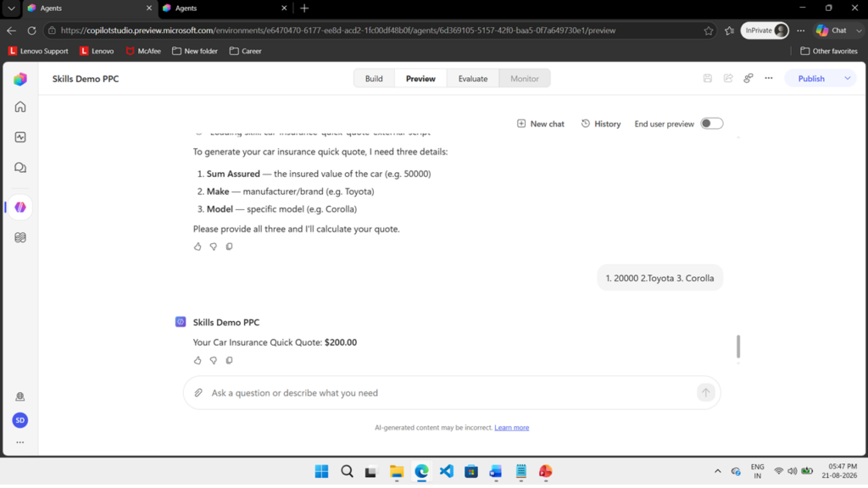
Task: Select the Agents icon in left sidebar
Action: click(x=20, y=207)
